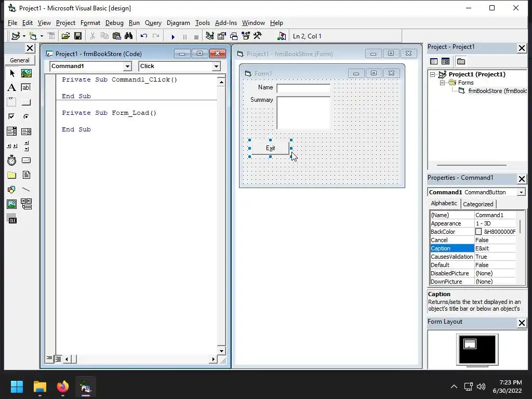Viewport: 532px width, 399px height.
Task: Select the Line tool in toolbox
Action: (x=26, y=189)
